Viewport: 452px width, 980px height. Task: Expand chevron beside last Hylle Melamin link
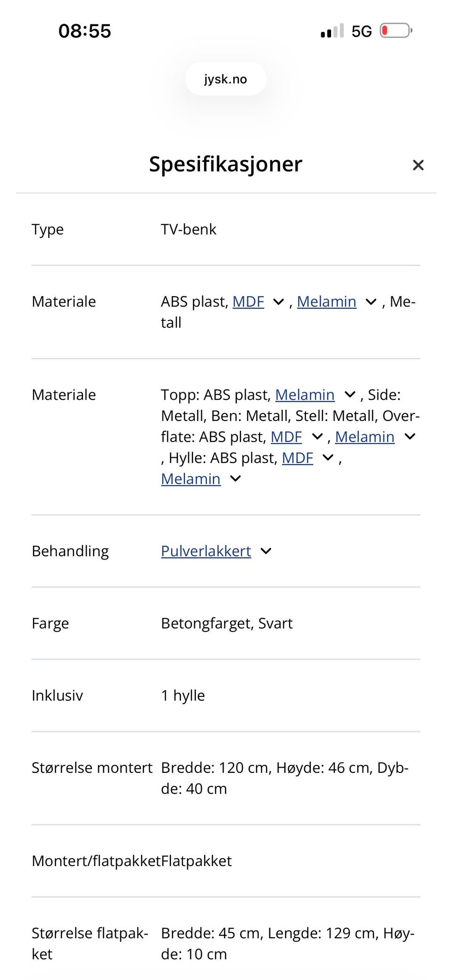(x=235, y=479)
